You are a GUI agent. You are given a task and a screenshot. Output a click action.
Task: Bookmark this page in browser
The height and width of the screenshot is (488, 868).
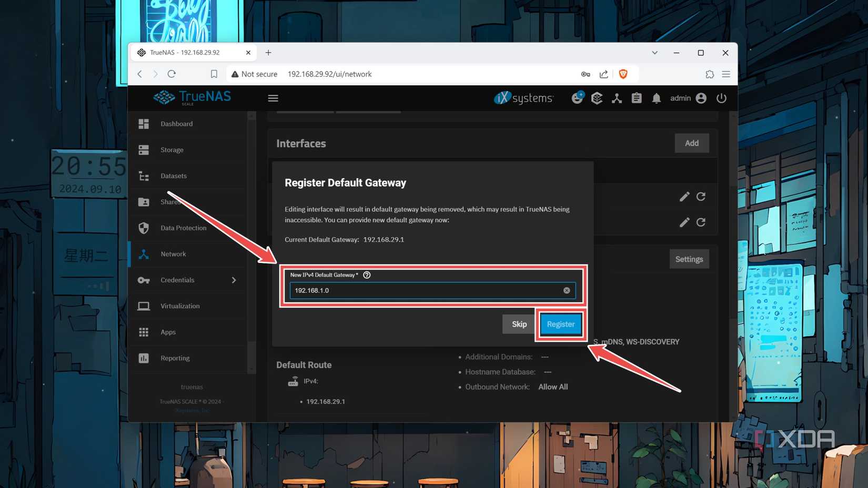(214, 74)
